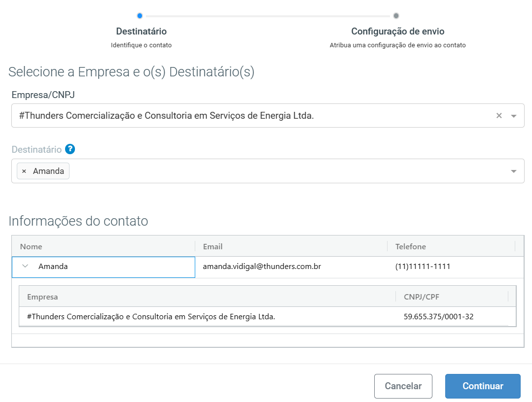532x402 pixels.
Task: Click the gray Configuração de envio step dot
Action: pyautogui.click(x=396, y=15)
